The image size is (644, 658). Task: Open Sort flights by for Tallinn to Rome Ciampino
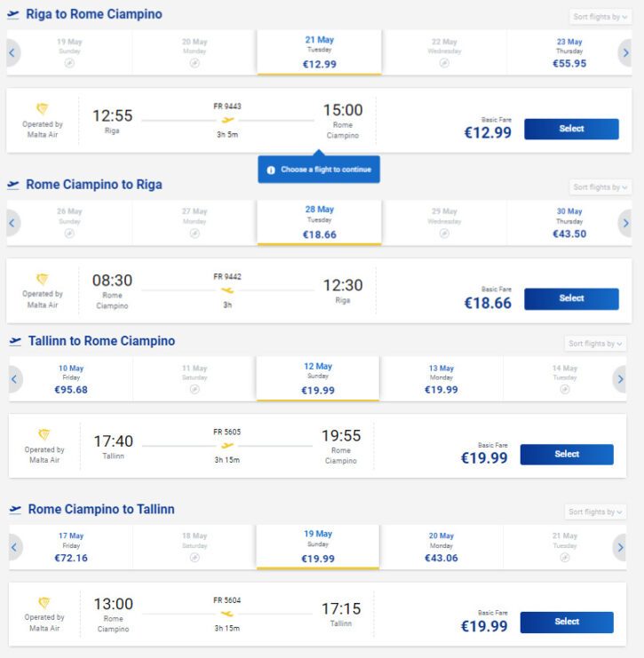595,344
